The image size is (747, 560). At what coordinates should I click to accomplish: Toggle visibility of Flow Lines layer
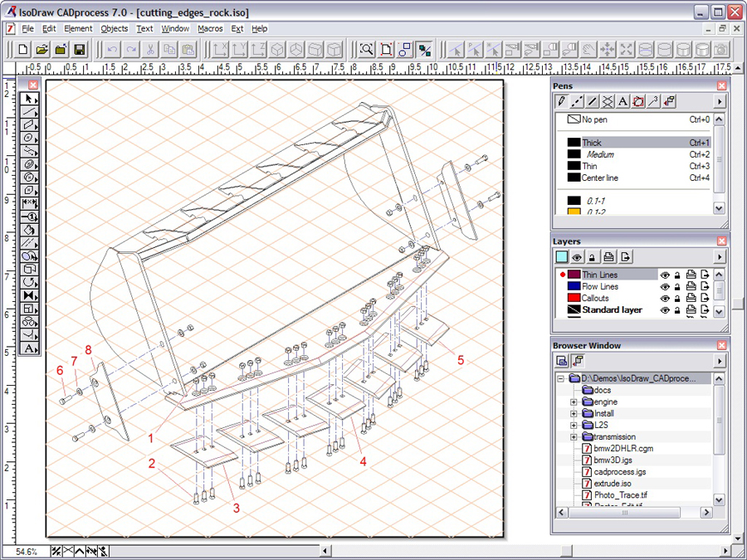(x=665, y=287)
